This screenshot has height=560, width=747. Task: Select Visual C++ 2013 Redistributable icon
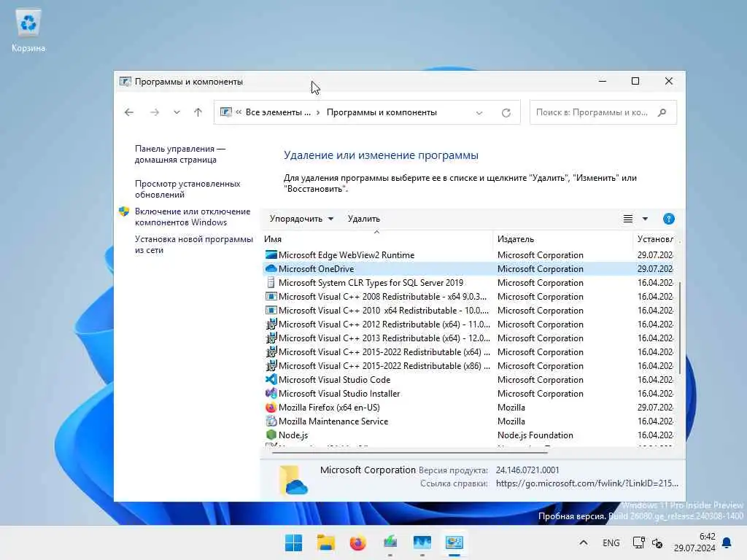coord(271,338)
